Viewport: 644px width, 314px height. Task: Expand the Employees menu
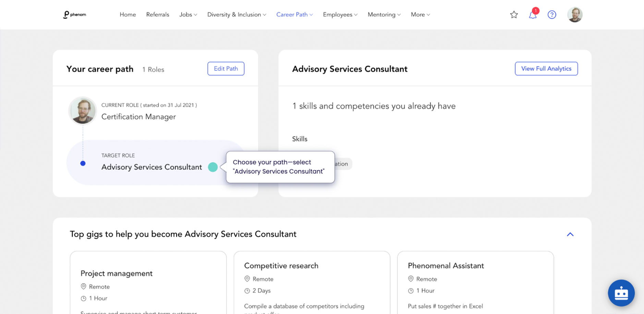coord(340,14)
